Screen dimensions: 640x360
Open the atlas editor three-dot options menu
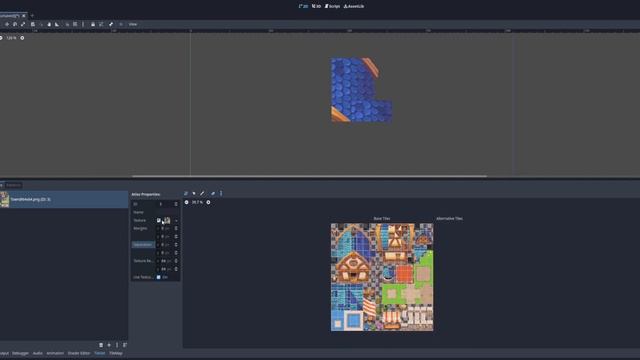(221, 193)
